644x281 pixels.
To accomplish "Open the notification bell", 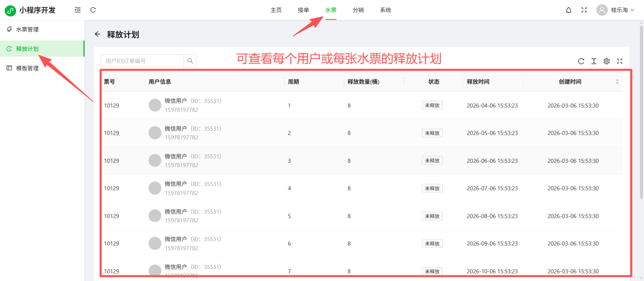I will 569,10.
